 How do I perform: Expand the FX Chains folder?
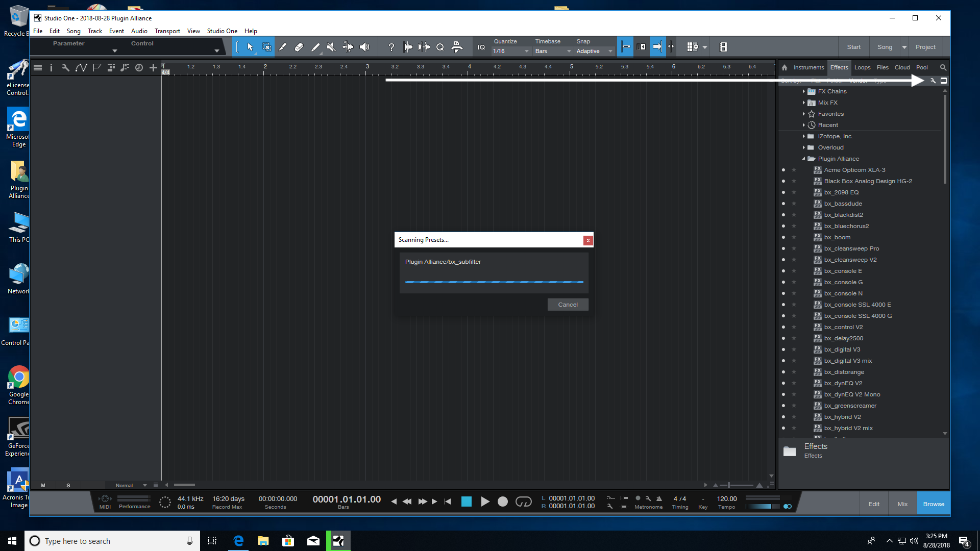tap(803, 91)
